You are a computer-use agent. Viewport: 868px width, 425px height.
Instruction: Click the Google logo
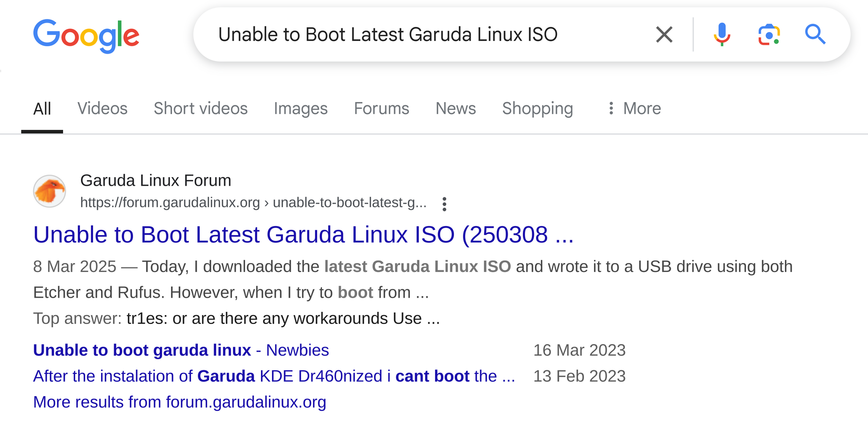86,36
